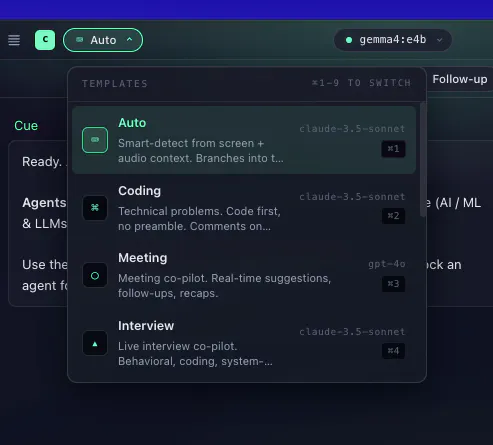Viewport: 493px width, 445px height.
Task: Select the Interview template entry
Action: point(244,343)
